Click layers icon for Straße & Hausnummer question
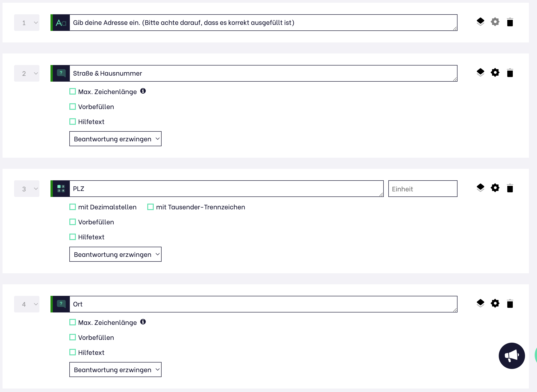The image size is (537, 392). point(480,72)
